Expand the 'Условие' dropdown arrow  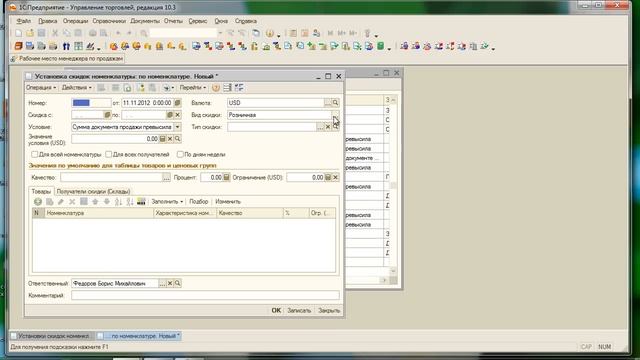[178, 127]
